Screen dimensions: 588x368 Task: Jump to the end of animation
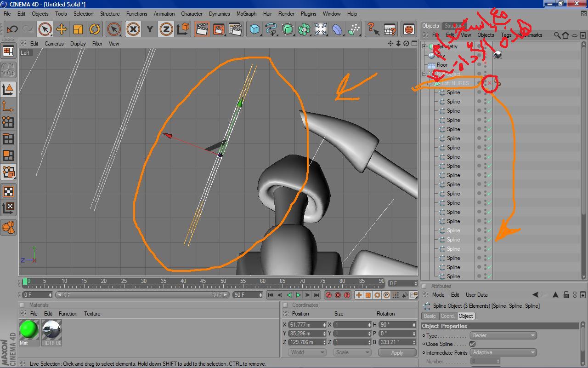coord(317,295)
